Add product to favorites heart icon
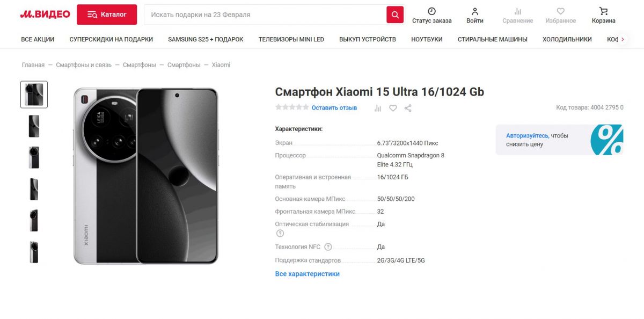Screen dimensions: 644x319 coord(393,108)
